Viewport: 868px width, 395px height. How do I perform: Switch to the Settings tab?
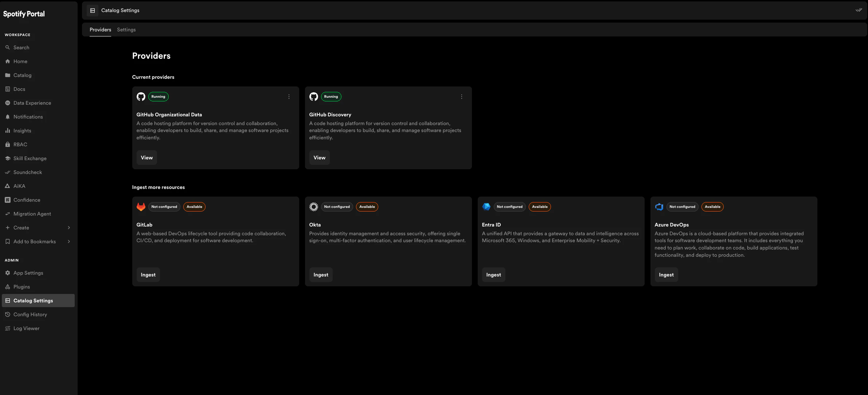click(x=126, y=30)
